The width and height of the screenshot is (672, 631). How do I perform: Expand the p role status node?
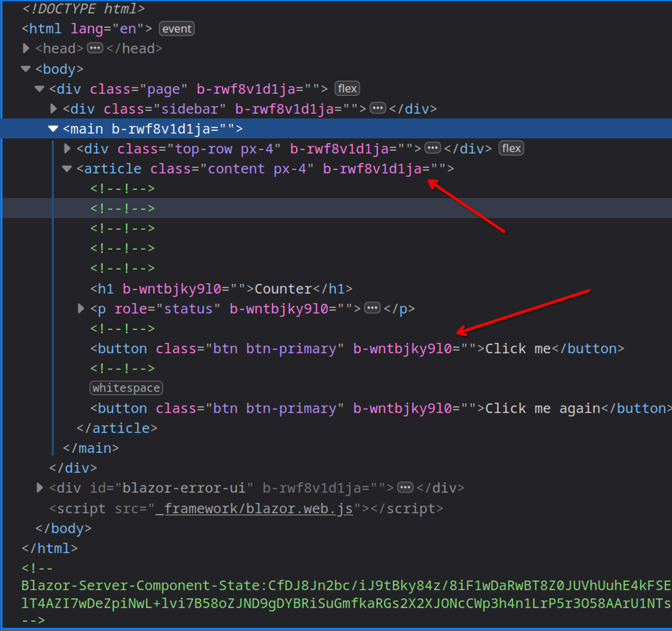click(81, 309)
